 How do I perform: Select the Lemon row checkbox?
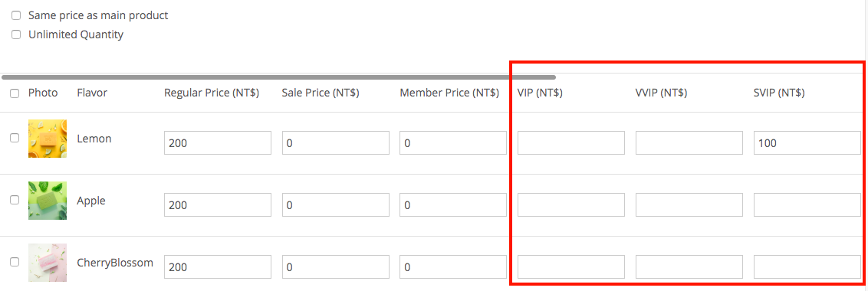(x=15, y=139)
